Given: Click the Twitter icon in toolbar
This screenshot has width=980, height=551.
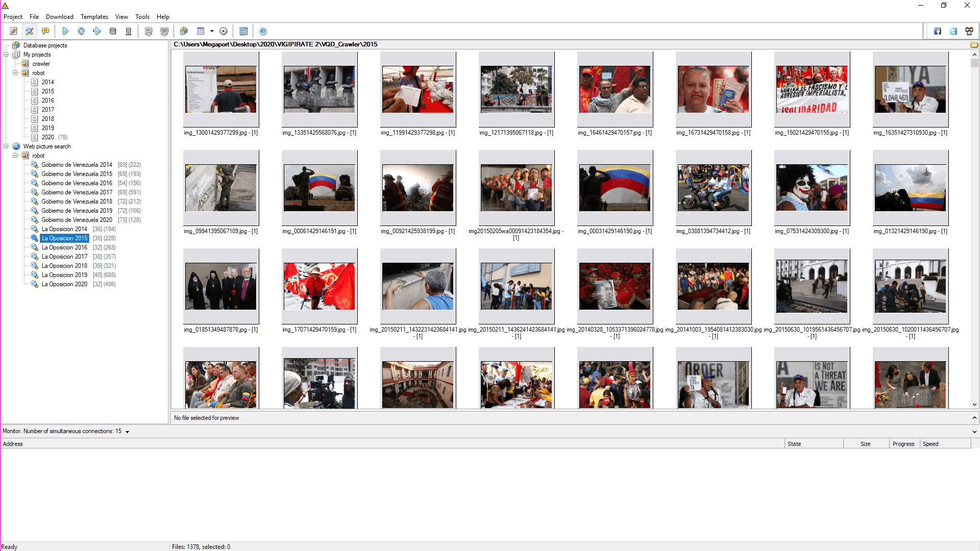Looking at the screenshot, I should click(x=953, y=31).
